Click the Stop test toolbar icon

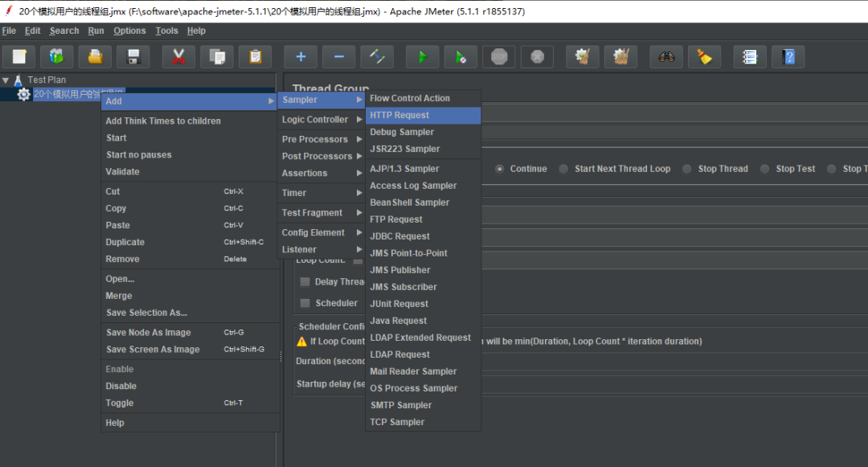(x=499, y=56)
